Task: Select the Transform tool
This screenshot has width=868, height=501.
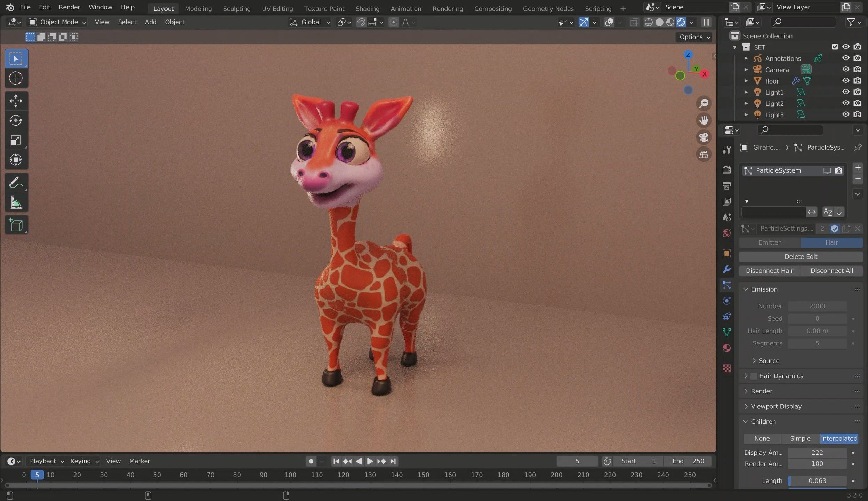Action: [16, 160]
